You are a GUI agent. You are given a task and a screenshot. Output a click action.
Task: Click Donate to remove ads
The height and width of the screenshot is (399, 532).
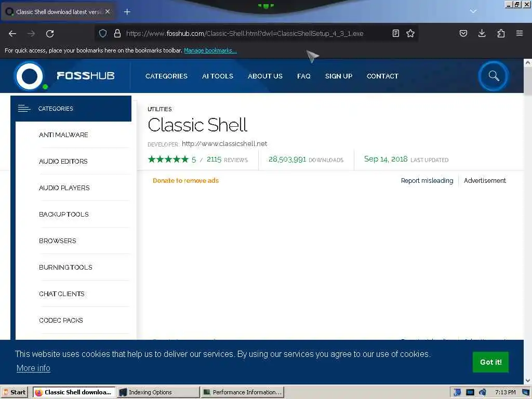point(185,180)
